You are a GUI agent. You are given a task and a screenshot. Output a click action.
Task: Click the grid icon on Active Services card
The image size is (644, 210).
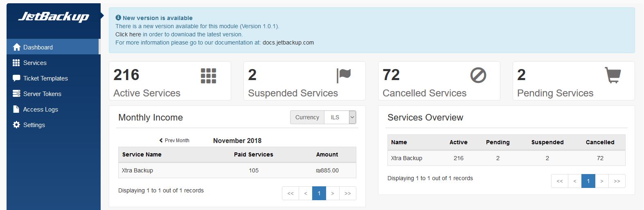pyautogui.click(x=208, y=76)
